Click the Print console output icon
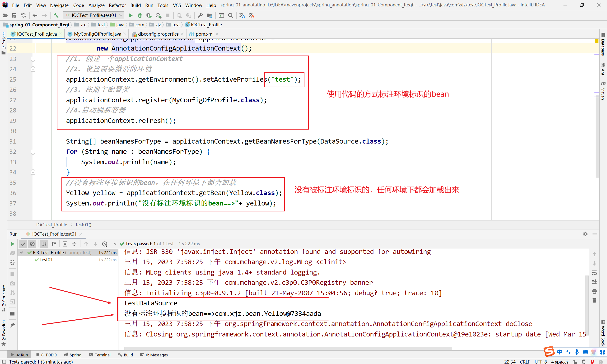This screenshot has width=607, height=364. [594, 291]
